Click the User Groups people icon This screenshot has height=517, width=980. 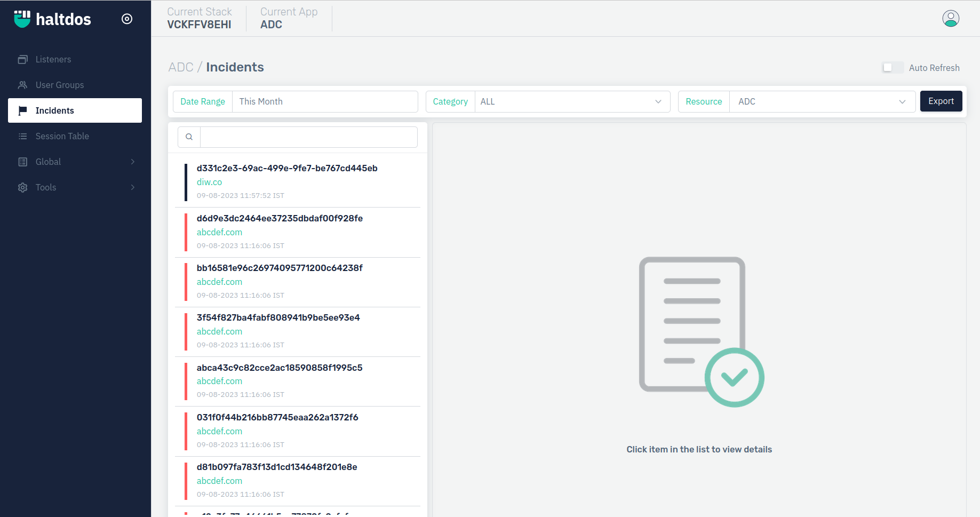(x=22, y=85)
